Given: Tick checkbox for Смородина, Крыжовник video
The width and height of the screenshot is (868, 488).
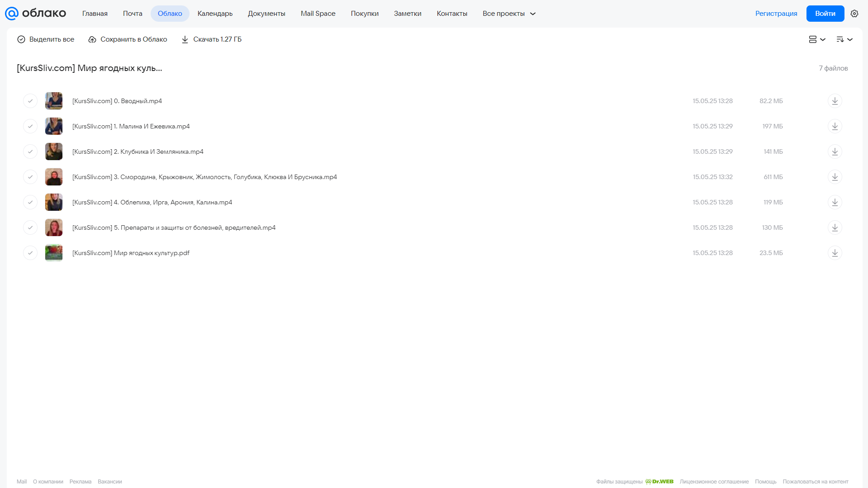Looking at the screenshot, I should pyautogui.click(x=30, y=177).
